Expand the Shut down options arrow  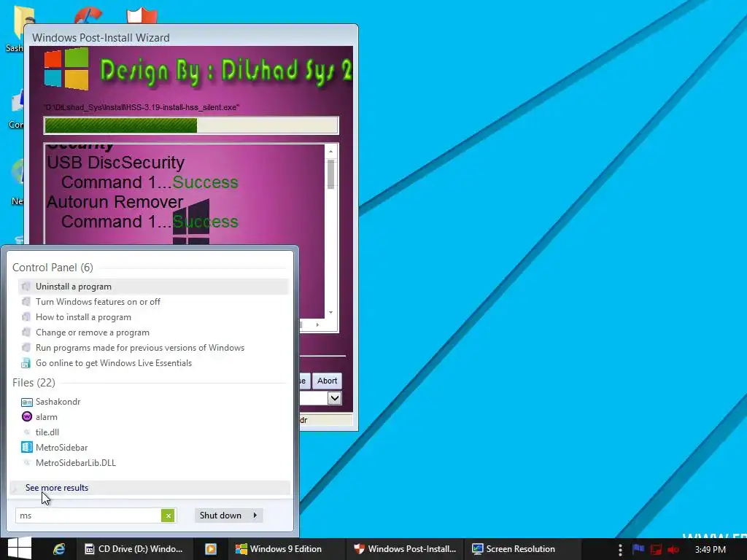coord(255,516)
